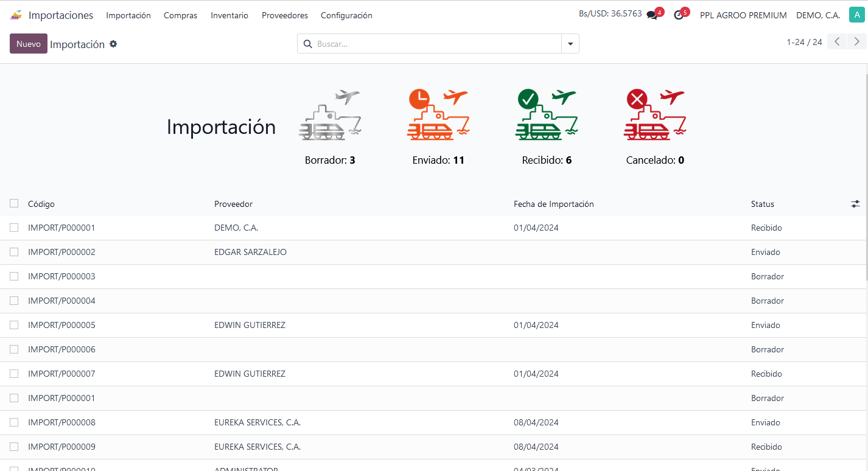This screenshot has width=868, height=471.
Task: Click the Importaciones app logo
Action: (x=16, y=15)
